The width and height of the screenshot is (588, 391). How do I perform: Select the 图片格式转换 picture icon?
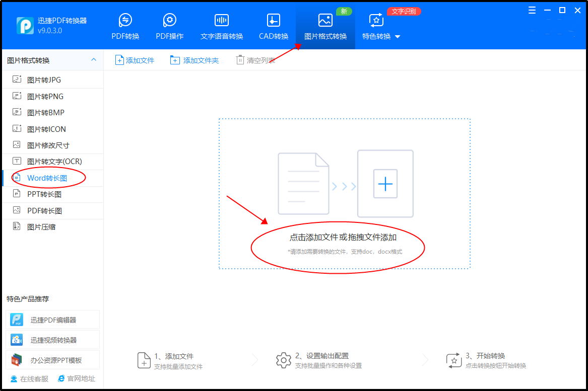pos(325,20)
